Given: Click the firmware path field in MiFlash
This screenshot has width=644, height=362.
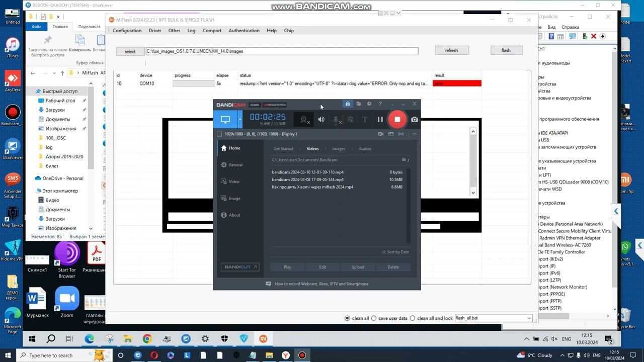Looking at the screenshot, I should pos(282,51).
